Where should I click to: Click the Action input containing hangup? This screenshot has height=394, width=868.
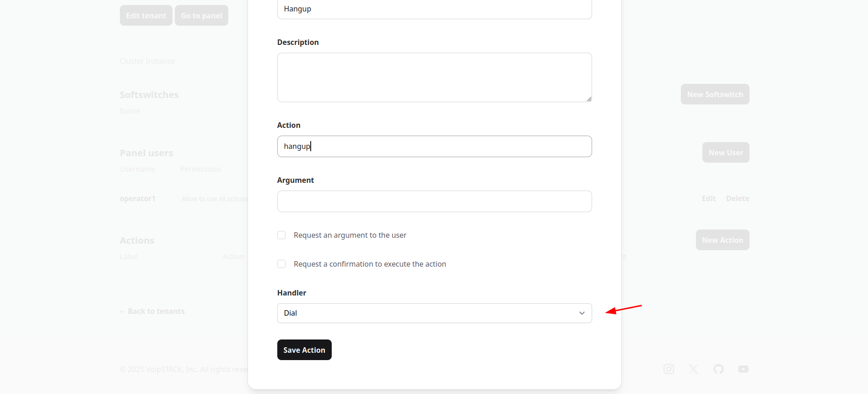(434, 146)
